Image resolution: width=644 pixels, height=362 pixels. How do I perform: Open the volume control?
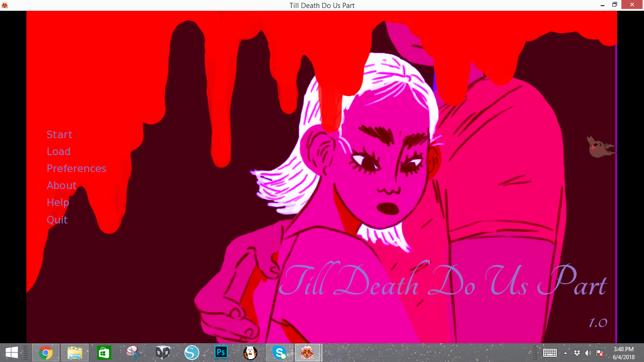point(588,353)
